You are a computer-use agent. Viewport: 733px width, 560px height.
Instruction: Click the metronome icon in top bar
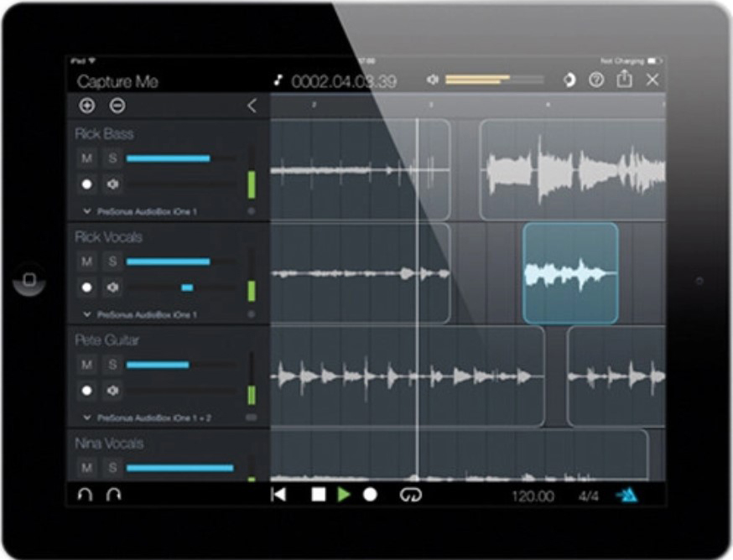[569, 80]
